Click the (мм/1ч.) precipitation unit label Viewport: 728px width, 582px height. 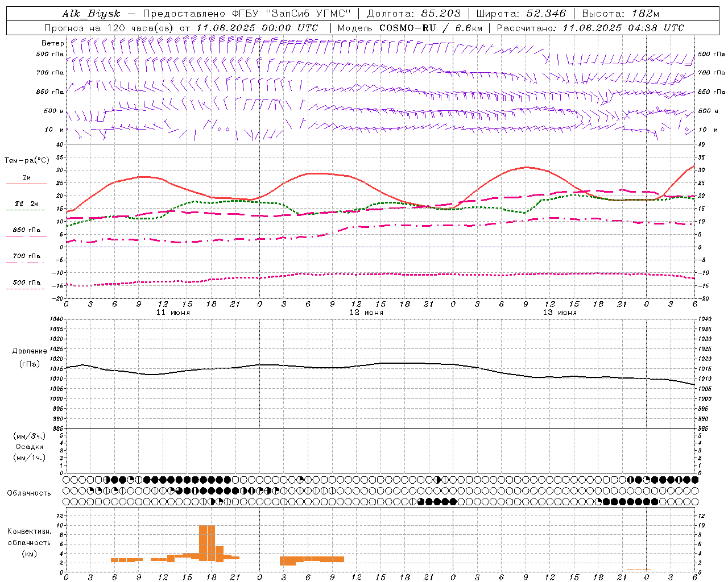(x=30, y=458)
